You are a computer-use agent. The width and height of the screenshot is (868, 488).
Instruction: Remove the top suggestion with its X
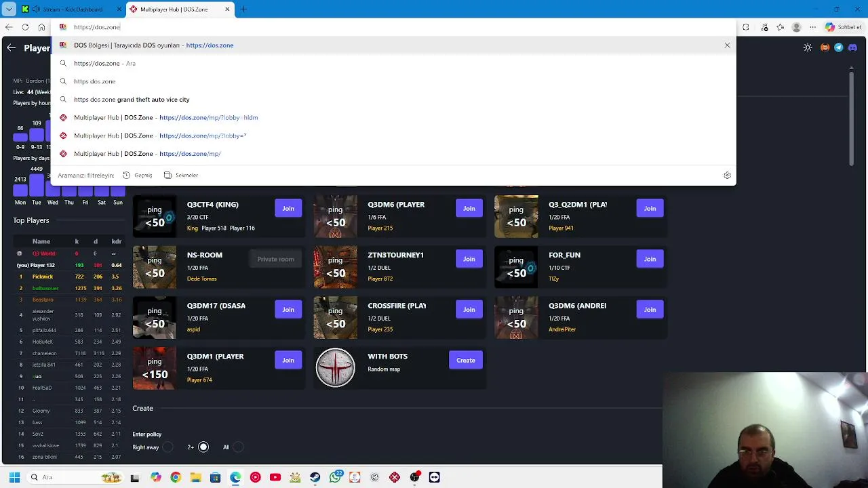727,45
